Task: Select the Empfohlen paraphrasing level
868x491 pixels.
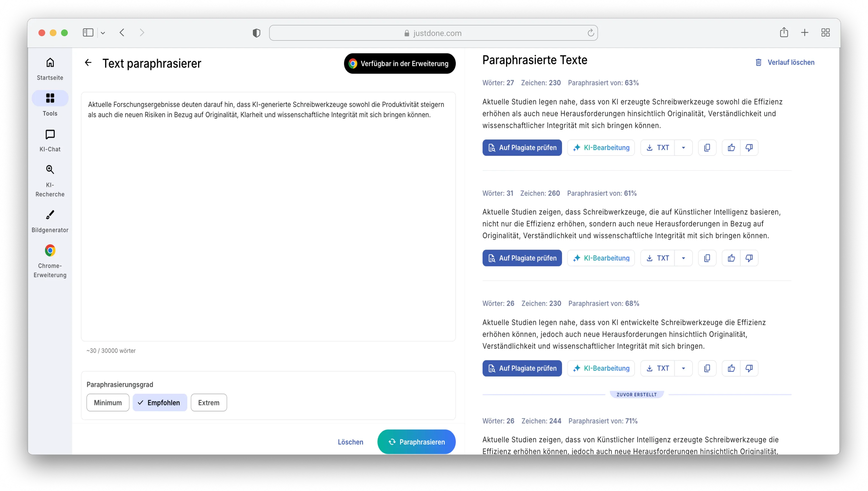Action: (x=160, y=403)
